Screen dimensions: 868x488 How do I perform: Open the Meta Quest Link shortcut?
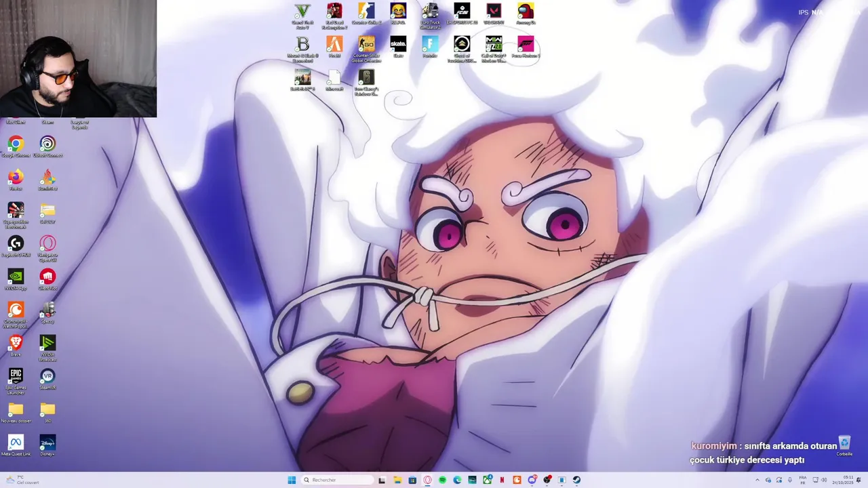16,445
